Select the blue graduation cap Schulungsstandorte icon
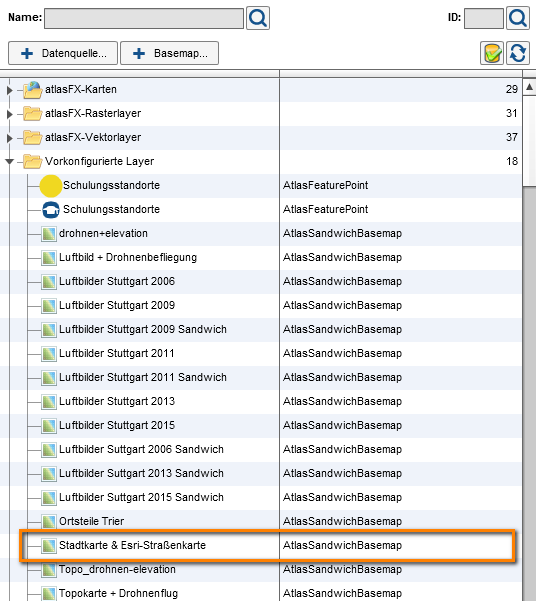This screenshot has height=601, width=536. coord(51,210)
